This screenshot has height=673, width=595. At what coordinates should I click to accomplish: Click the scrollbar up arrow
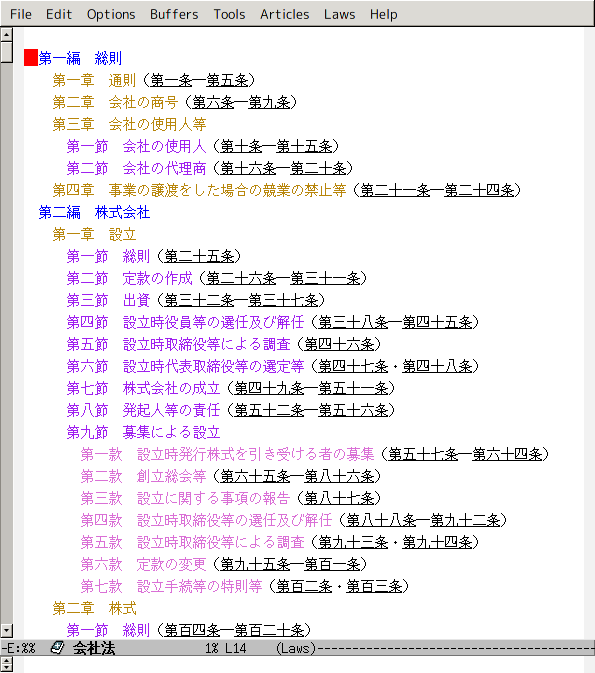coord(6,34)
